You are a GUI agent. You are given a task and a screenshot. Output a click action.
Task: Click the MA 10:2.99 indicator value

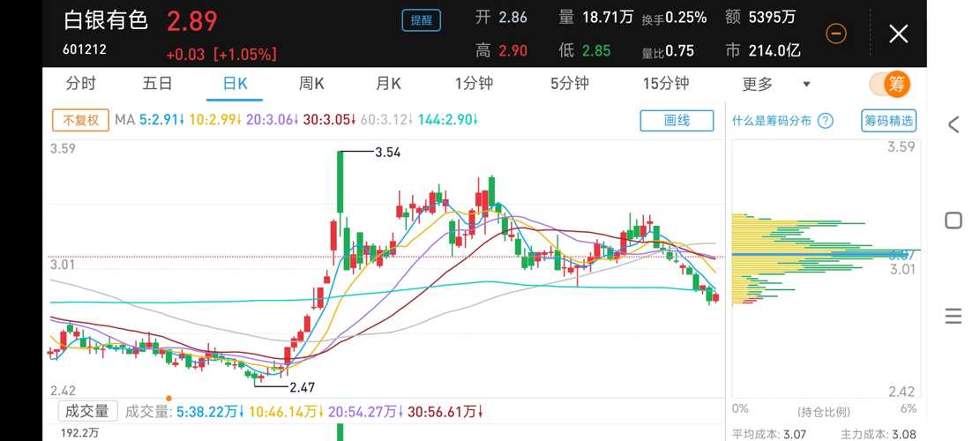tap(216, 120)
